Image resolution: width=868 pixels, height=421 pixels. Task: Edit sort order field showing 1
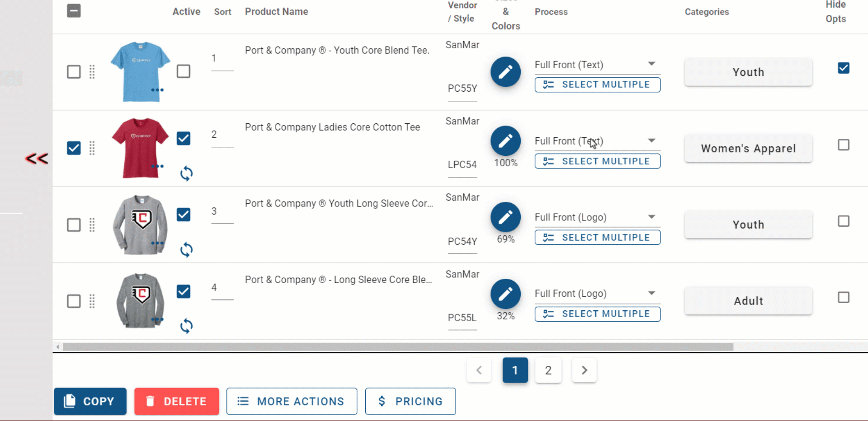point(222,59)
